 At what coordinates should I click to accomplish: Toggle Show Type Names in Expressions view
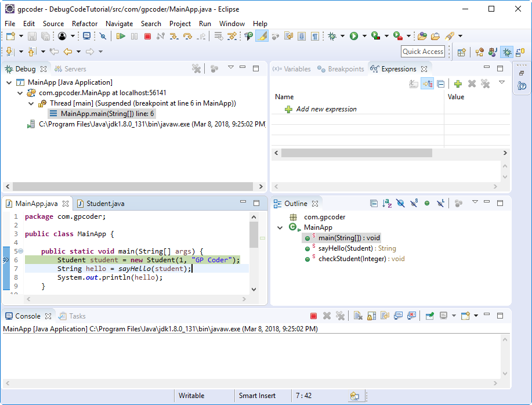413,84
